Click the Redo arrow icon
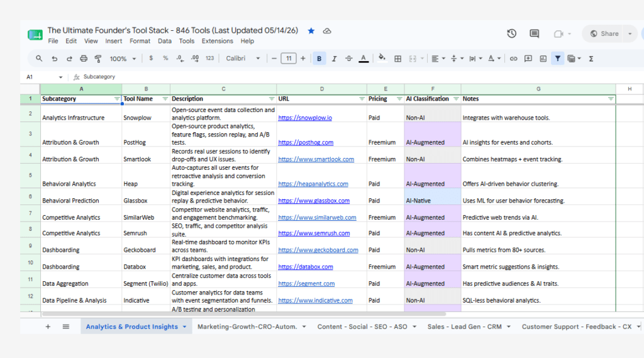Viewport: 644px width, 358px height. (69, 59)
